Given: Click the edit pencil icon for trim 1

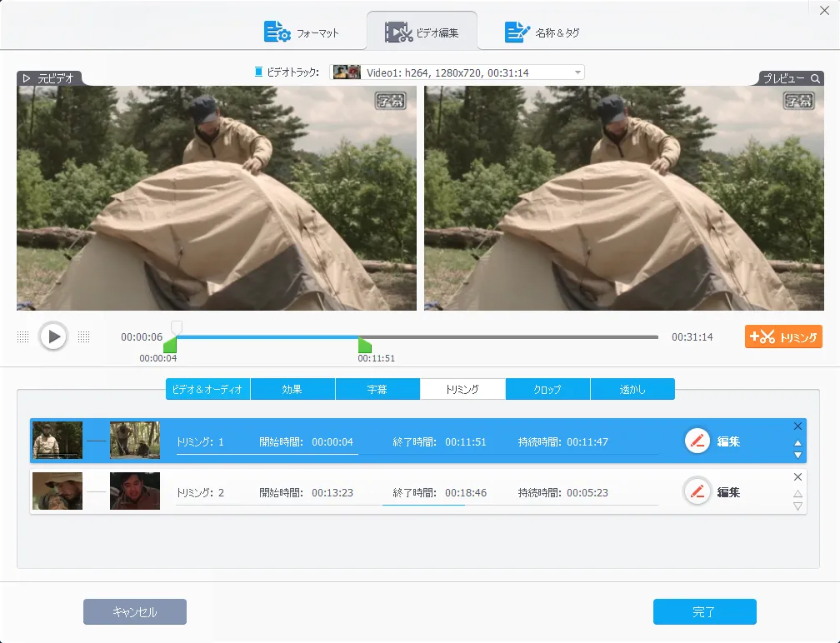Looking at the screenshot, I should (697, 441).
